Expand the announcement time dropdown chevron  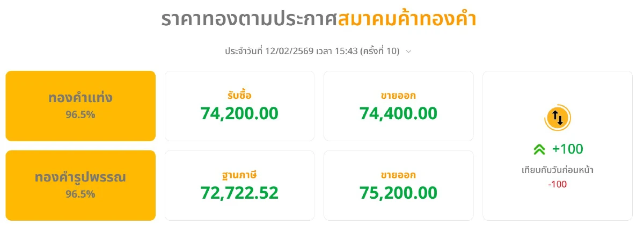408,52
